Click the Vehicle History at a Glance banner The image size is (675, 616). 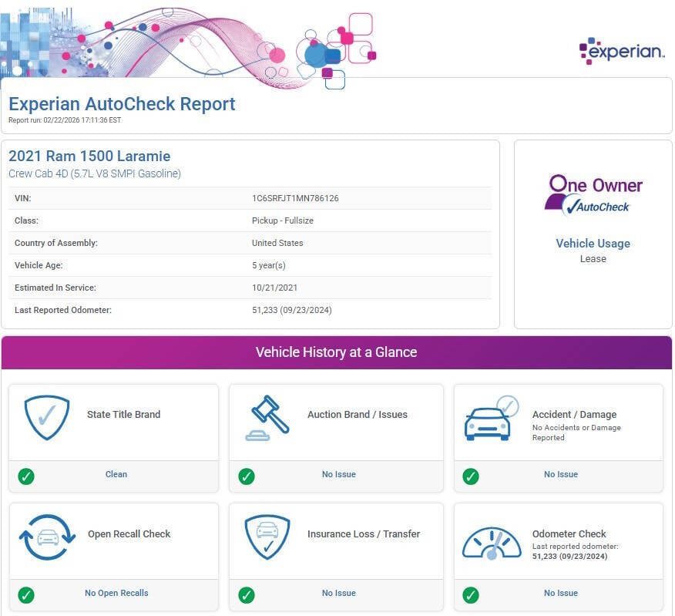pyautogui.click(x=337, y=352)
